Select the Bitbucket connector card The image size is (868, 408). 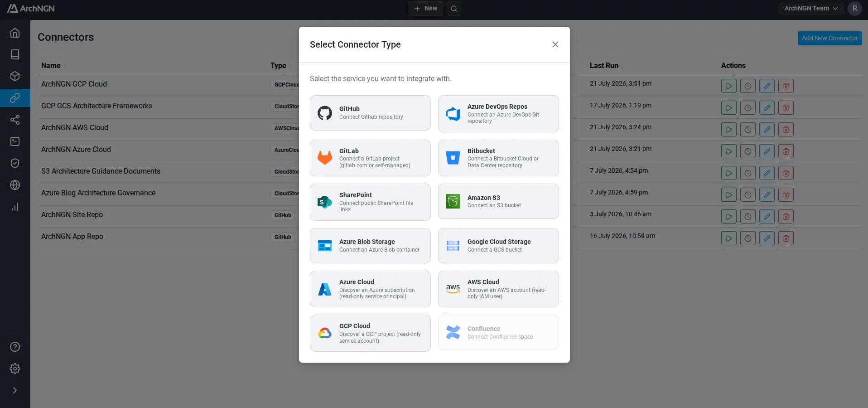click(498, 158)
